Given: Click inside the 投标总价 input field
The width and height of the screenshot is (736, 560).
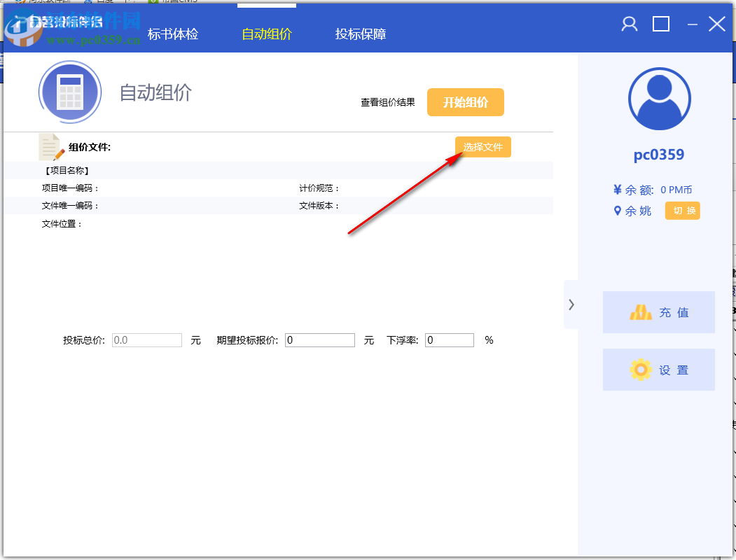Looking at the screenshot, I should 146,339.
